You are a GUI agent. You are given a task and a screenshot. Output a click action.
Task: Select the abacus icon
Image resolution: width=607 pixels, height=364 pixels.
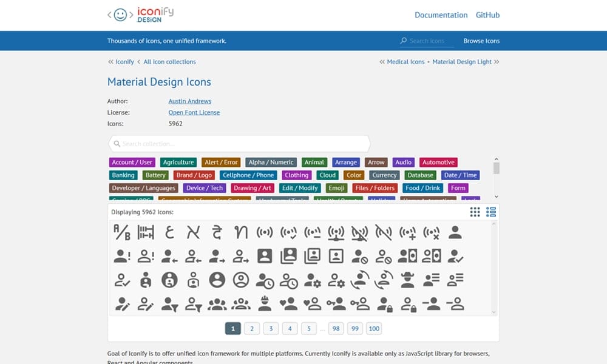pos(146,232)
